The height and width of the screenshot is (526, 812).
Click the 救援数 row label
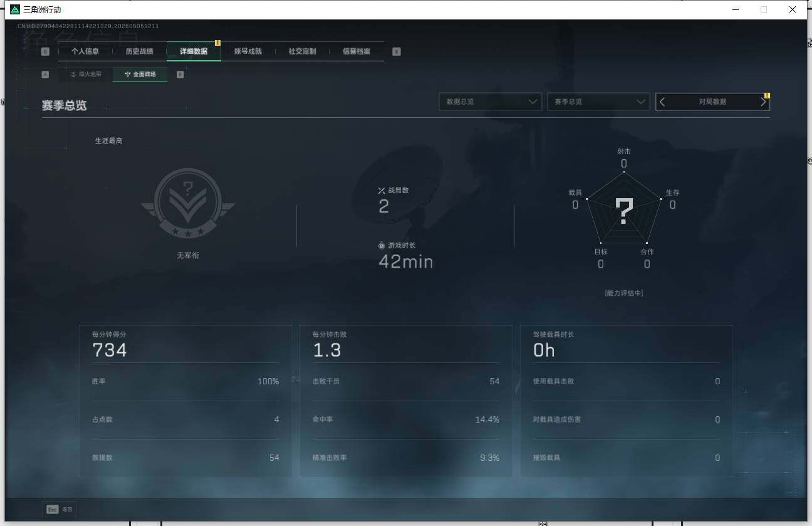pyautogui.click(x=102, y=458)
